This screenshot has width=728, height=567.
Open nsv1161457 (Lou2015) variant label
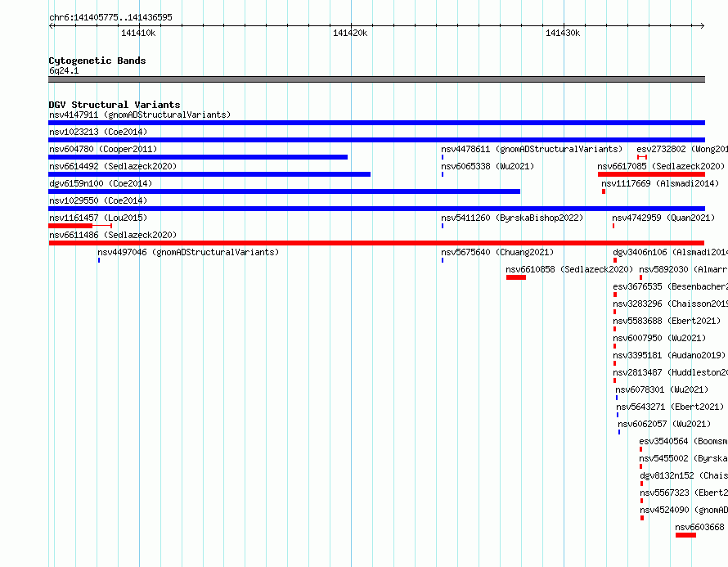98,218
